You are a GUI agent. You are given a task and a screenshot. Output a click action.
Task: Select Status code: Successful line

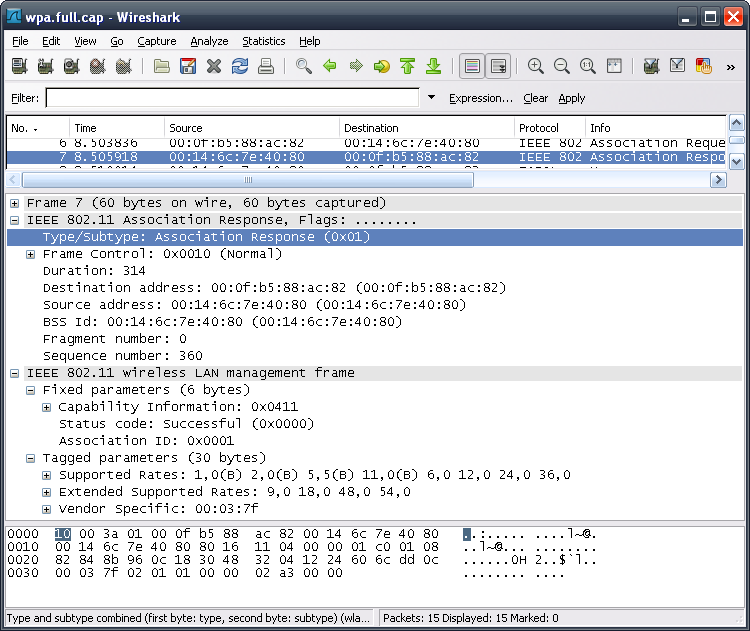pos(186,424)
